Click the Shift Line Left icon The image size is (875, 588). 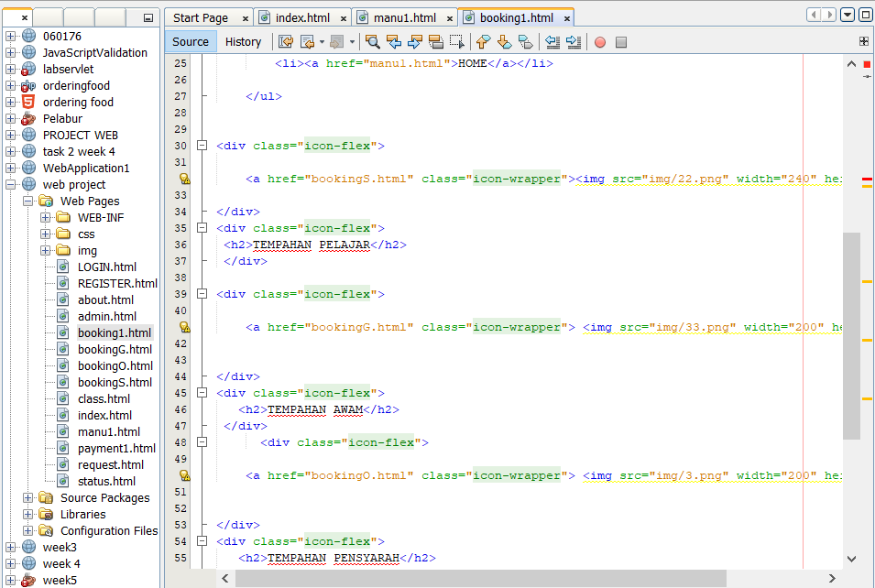551,42
